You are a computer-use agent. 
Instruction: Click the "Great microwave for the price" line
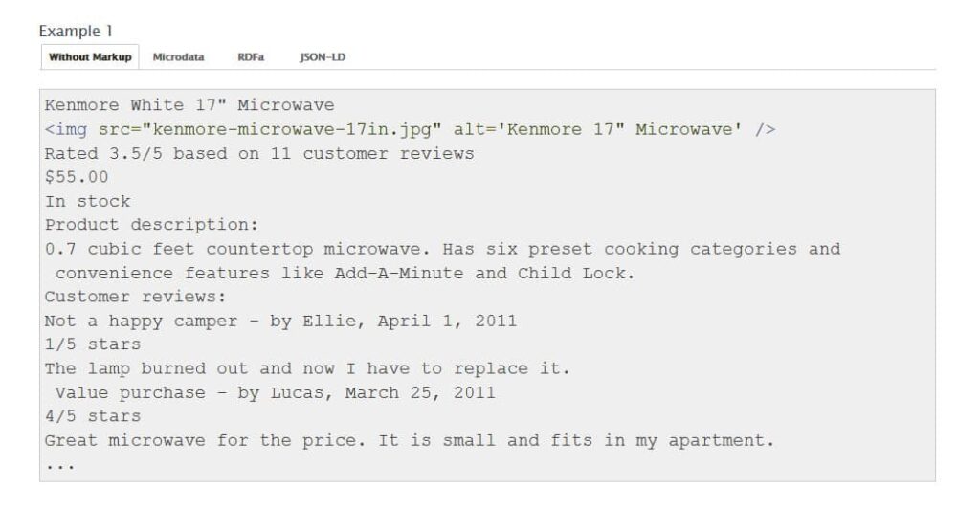tap(409, 440)
